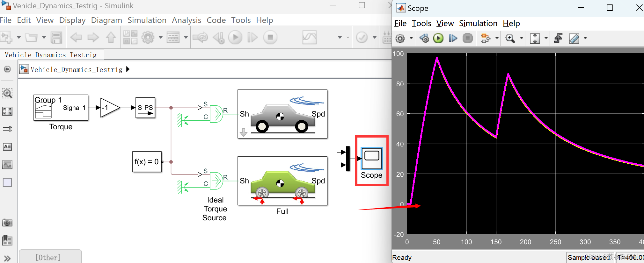Select the Torque signal builder block
This screenshot has width=644, height=263.
click(61, 108)
